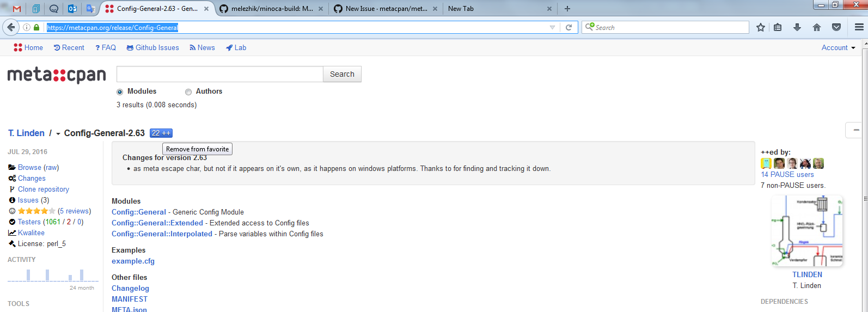Viewport: 868px width, 312px height.
Task: Open Lab navigation link
Action: click(236, 48)
